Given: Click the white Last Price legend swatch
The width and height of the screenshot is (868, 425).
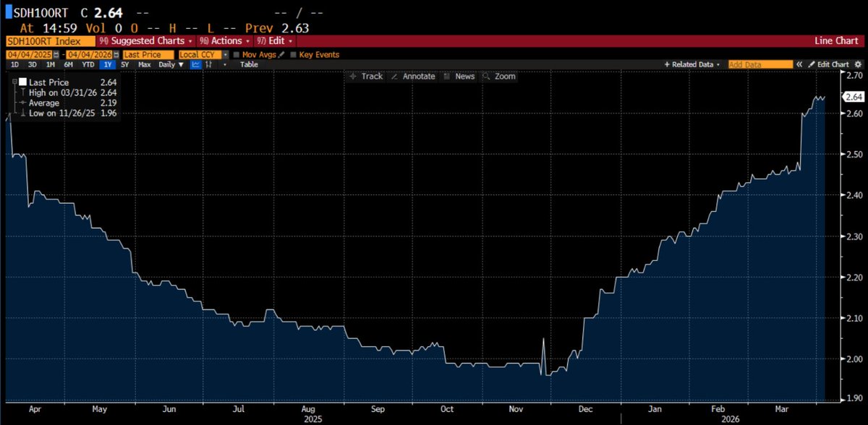Looking at the screenshot, I should 22,82.
